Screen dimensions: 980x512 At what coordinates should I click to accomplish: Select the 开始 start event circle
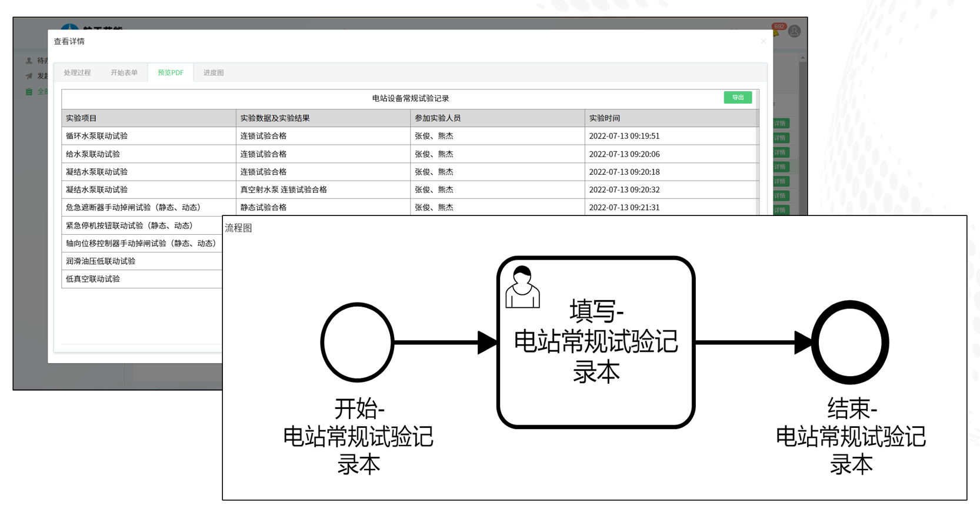357,342
